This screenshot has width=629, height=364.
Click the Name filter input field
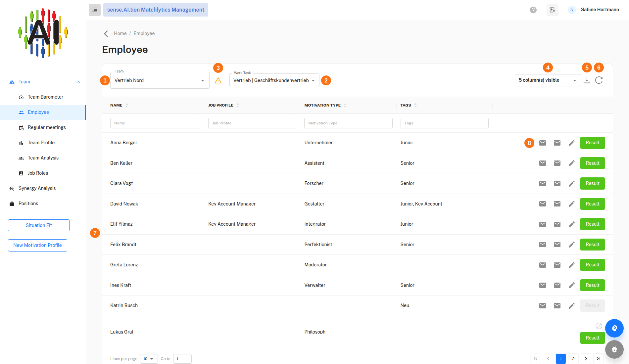click(x=155, y=123)
